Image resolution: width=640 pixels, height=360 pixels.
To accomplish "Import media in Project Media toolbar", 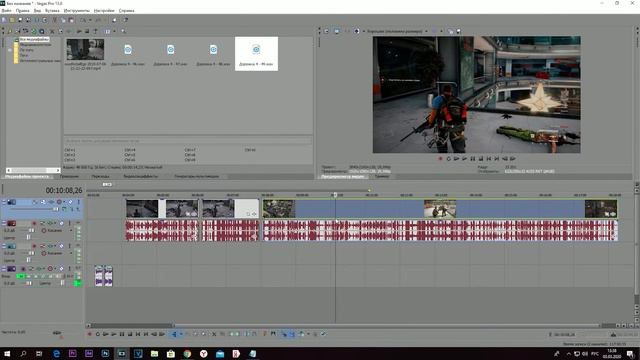I will [10, 31].
